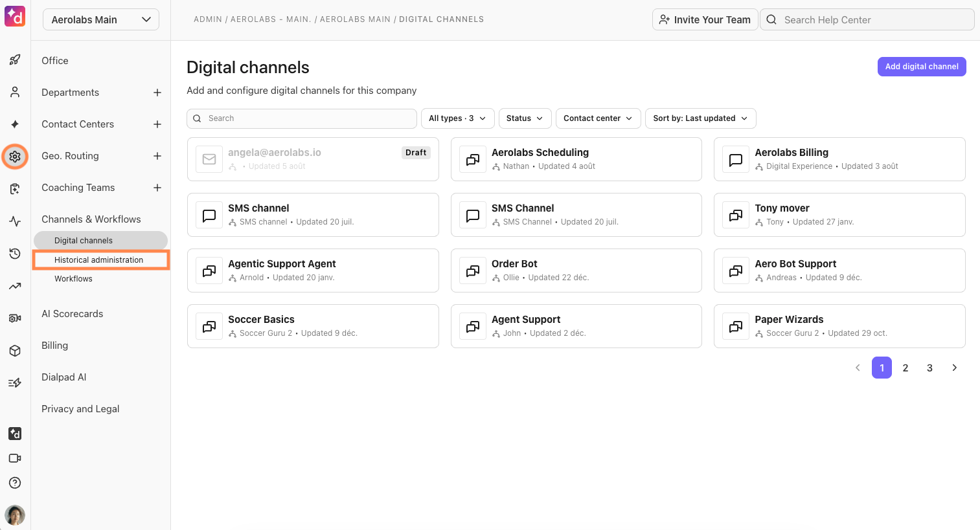
Task: Click the ADMIN breadcrumb link
Action: click(208, 19)
